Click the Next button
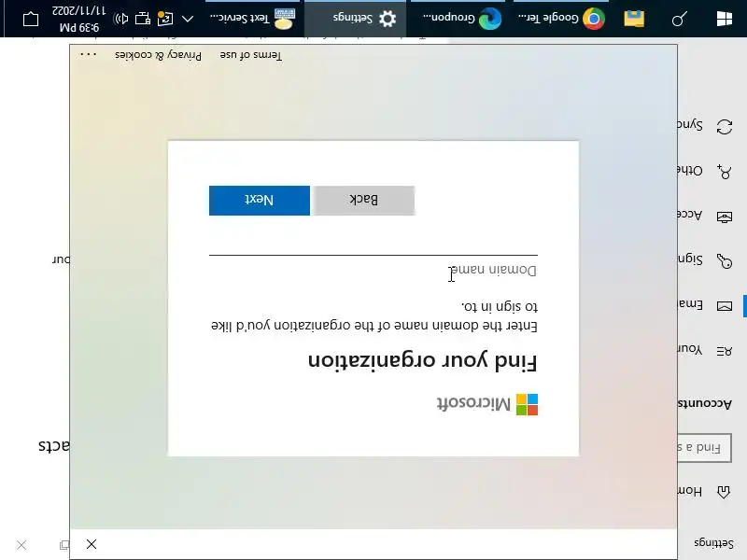This screenshot has width=747, height=560. (x=260, y=201)
